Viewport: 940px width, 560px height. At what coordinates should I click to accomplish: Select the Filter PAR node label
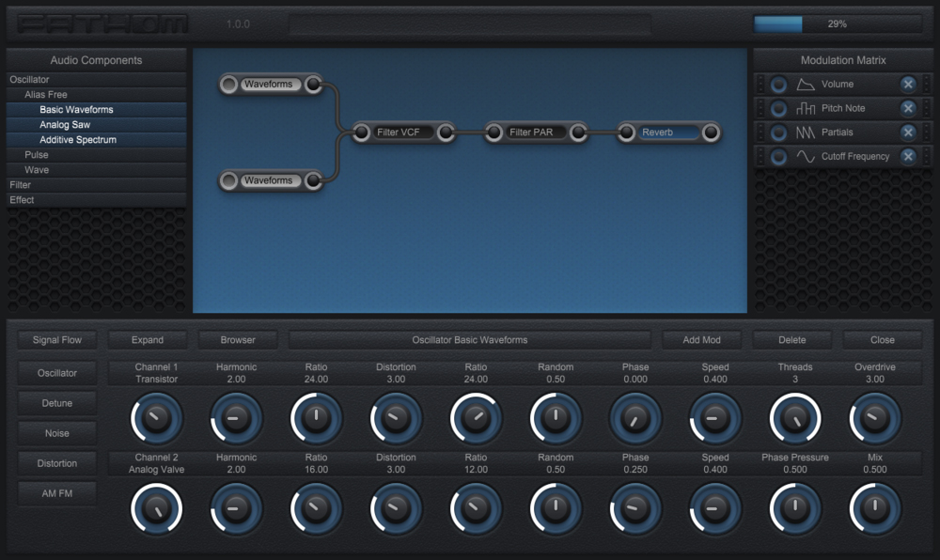536,132
